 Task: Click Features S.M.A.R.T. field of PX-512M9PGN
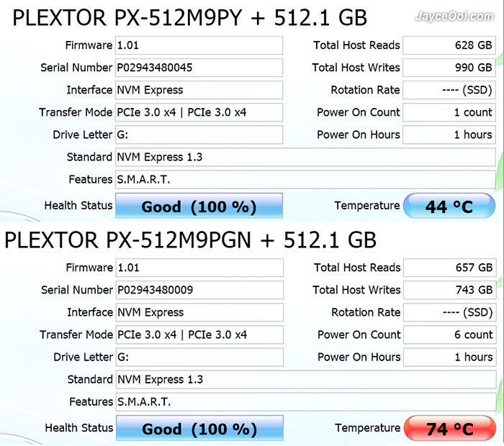306,401
